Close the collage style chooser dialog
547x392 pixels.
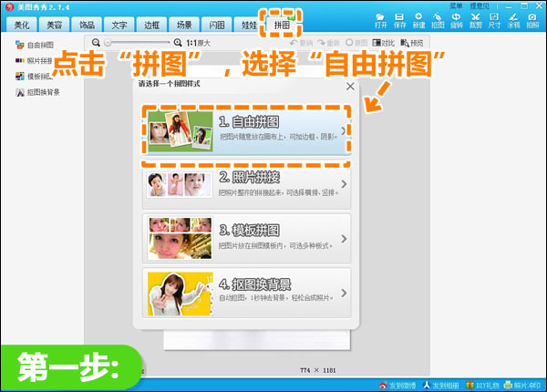(x=350, y=86)
